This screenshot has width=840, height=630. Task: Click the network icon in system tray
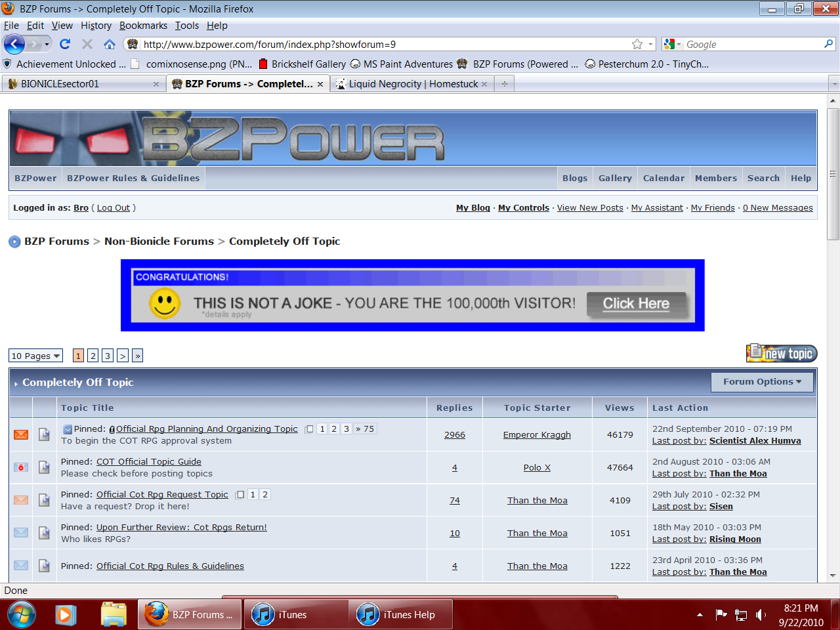click(x=741, y=615)
